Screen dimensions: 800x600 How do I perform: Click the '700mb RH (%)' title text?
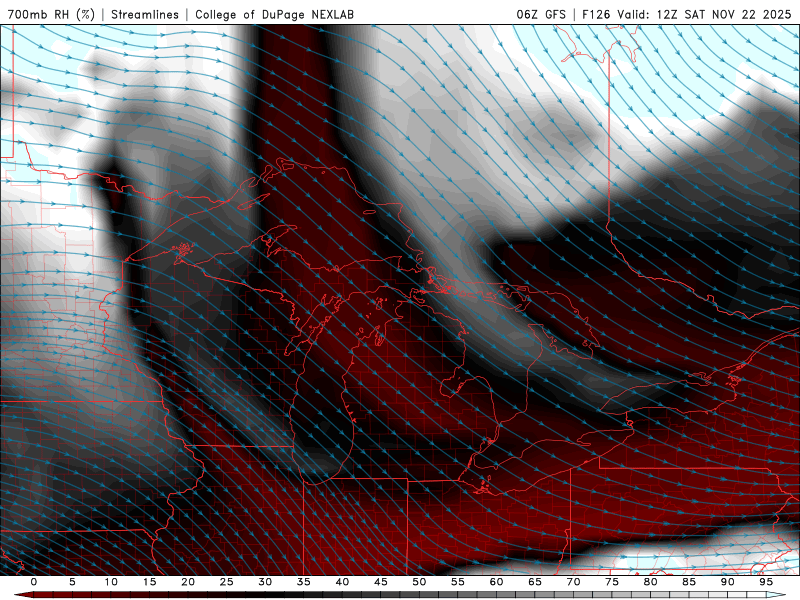point(51,14)
